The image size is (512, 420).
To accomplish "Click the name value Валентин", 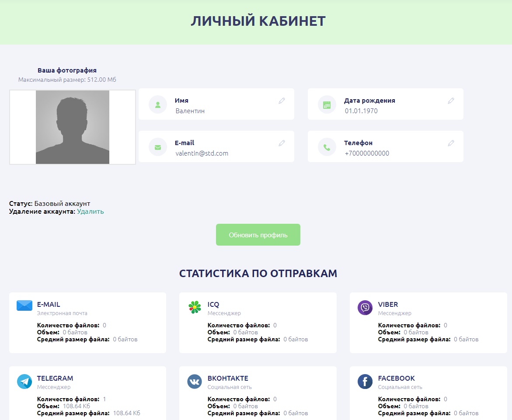I will [x=190, y=111].
